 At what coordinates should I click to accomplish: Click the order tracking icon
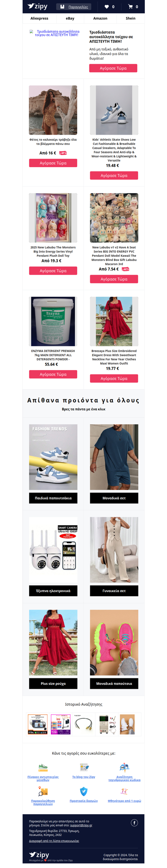43,791
